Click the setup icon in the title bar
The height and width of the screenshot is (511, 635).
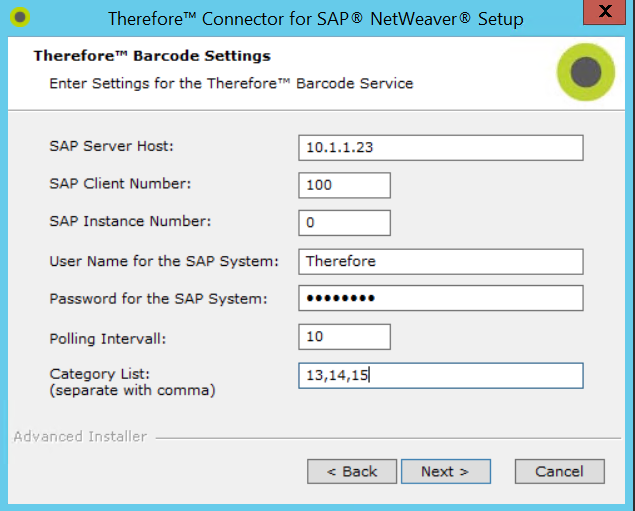[x=19, y=18]
